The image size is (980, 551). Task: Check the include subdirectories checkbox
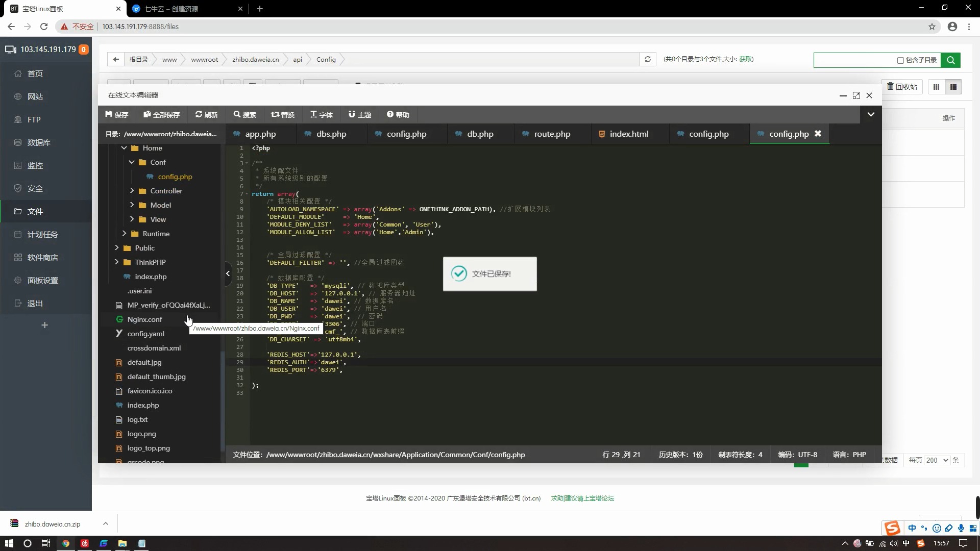[x=900, y=60]
